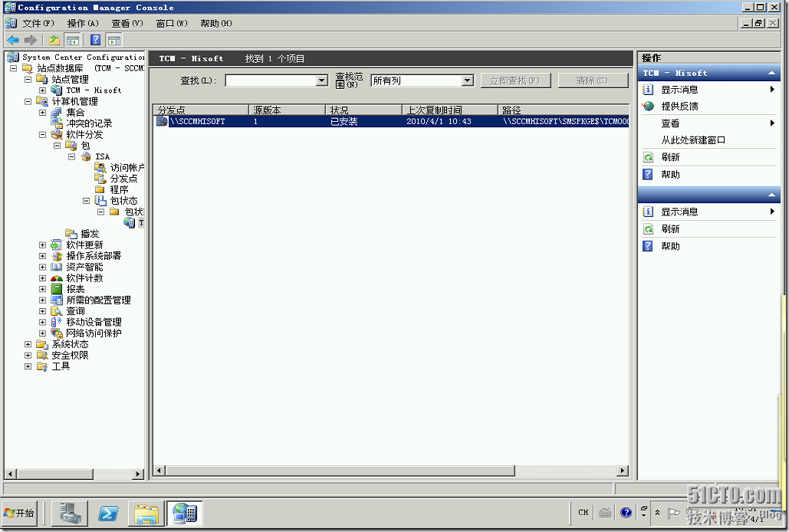Screen dimensions: 789x532
Task: Launch PowerShell from the taskbar
Action: [108, 514]
